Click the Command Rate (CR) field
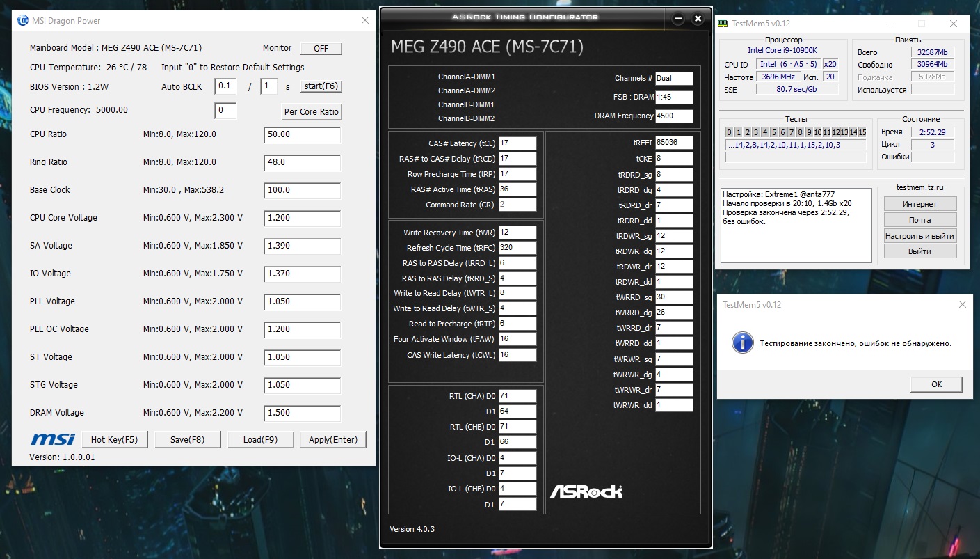Screen dimensions: 980x559 point(517,205)
